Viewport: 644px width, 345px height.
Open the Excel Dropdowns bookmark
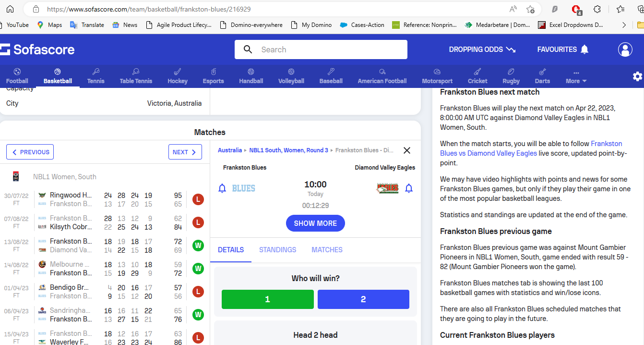(571, 25)
